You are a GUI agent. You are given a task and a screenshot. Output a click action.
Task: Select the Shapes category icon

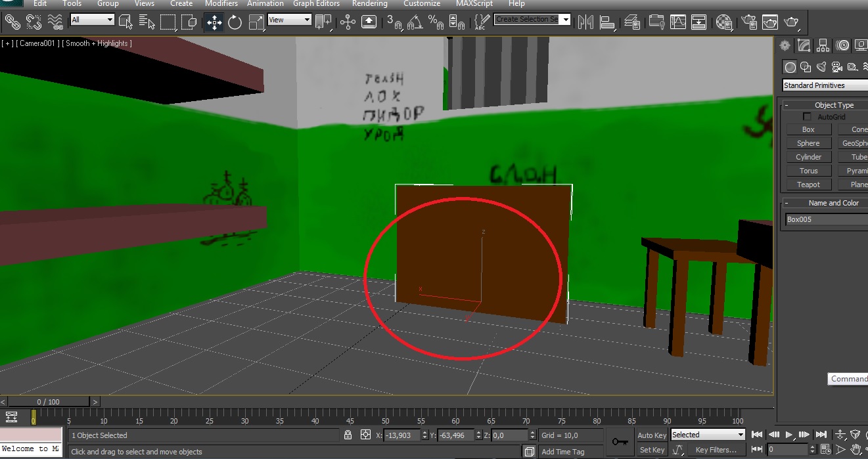(x=806, y=67)
